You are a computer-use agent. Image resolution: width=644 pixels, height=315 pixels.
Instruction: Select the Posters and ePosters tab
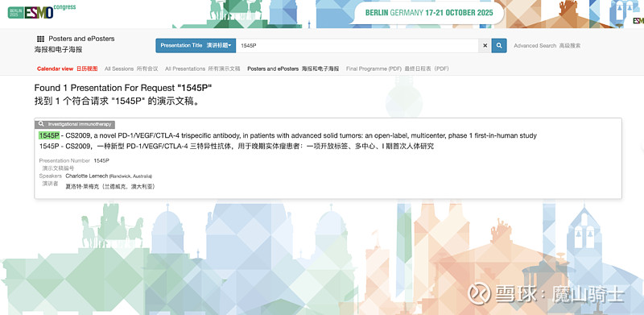pyautogui.click(x=293, y=68)
